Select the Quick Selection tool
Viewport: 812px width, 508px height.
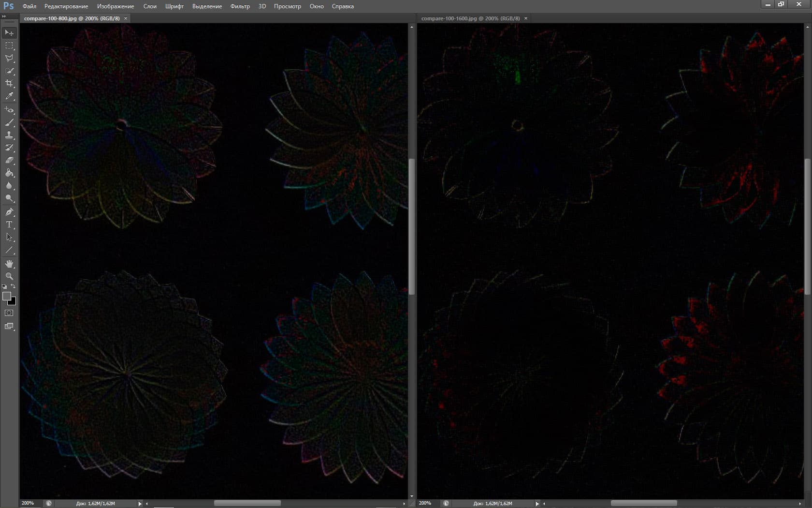(x=9, y=71)
